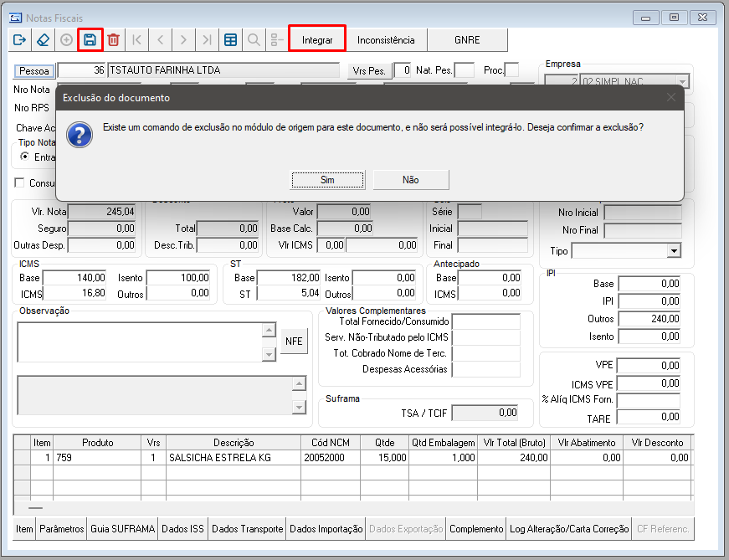Click the IPI Outros field 240,00
This screenshot has height=560, width=729.
tap(649, 319)
